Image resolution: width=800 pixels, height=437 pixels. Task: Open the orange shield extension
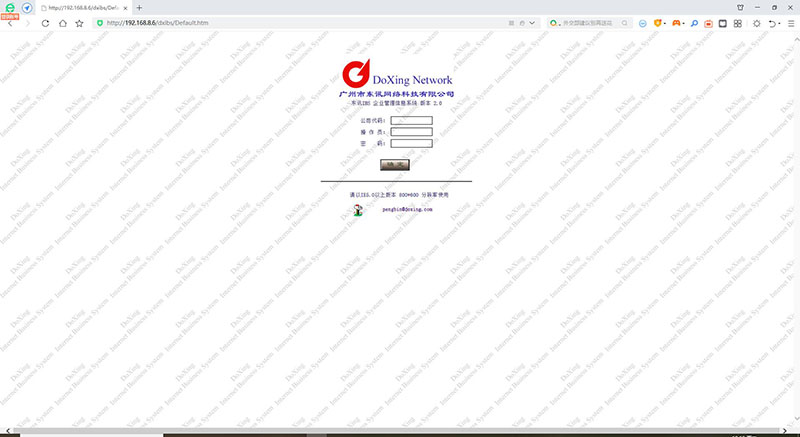657,23
